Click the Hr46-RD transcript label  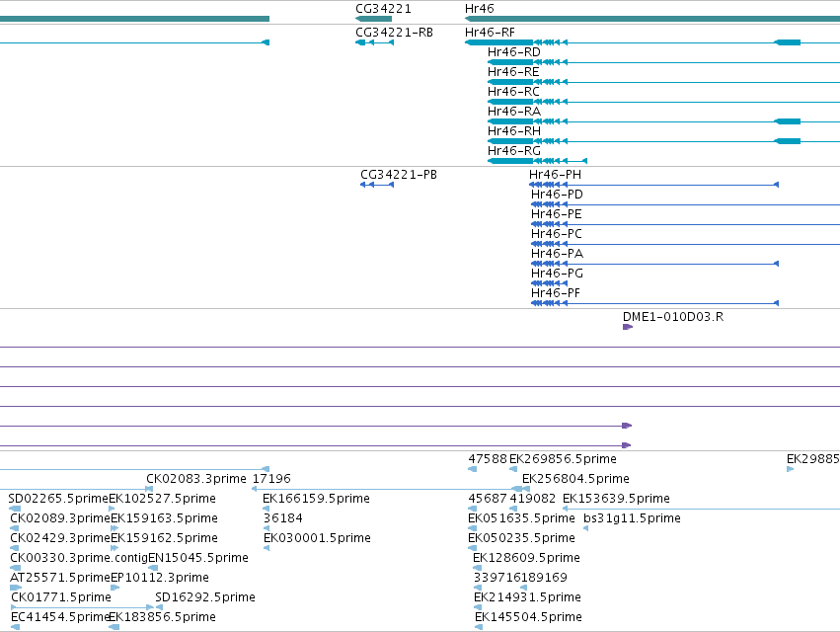tap(513, 52)
